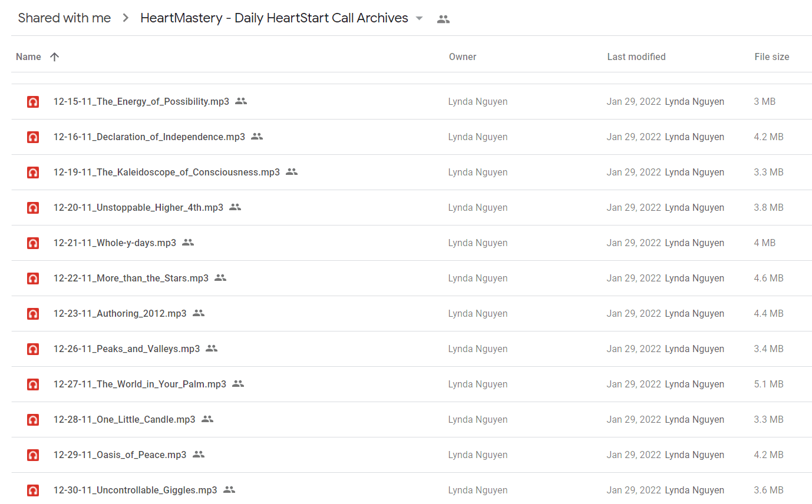This screenshot has width=812, height=504.
Task: Sort by Name column header
Action: click(x=28, y=57)
